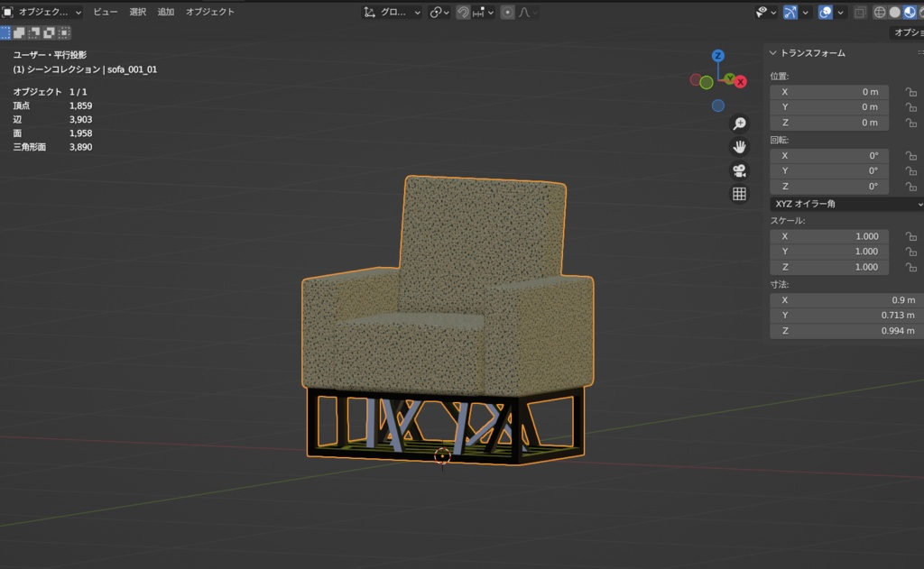Choose the extend selection mode icon
The width and height of the screenshot is (924, 569).
point(20,33)
